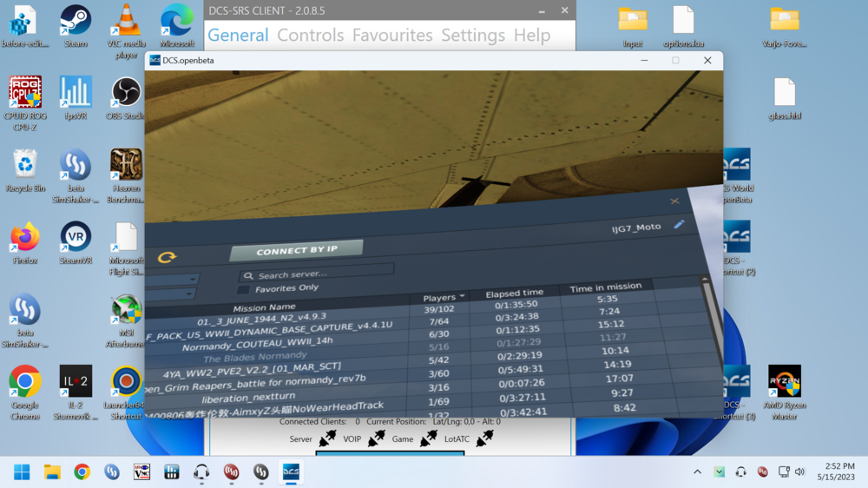Open OBS Studio shortcut
Image resolution: width=868 pixels, height=488 pixels.
click(126, 98)
